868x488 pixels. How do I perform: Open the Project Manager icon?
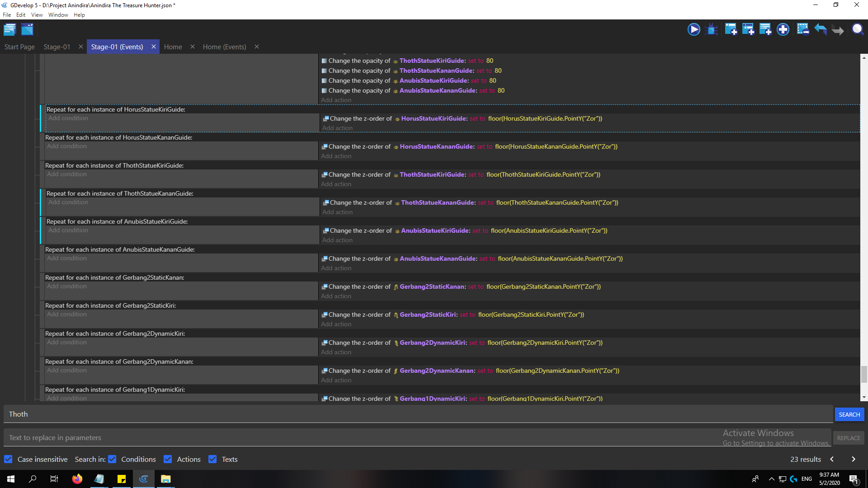(9, 30)
